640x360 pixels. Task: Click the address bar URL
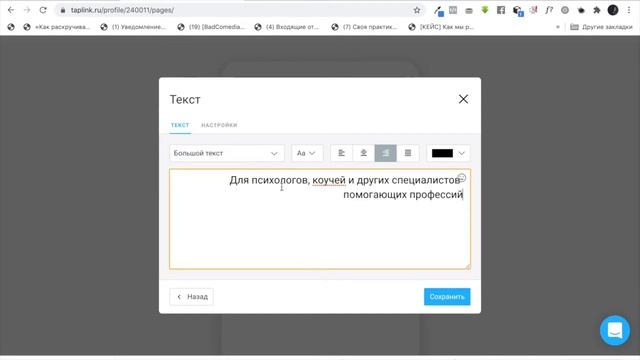(122, 10)
